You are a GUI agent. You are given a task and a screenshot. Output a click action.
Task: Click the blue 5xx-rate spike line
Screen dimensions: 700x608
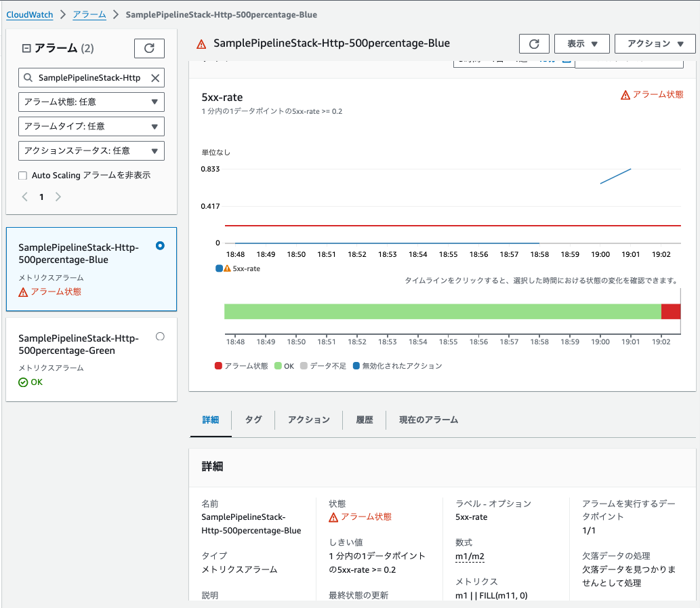coord(615,176)
